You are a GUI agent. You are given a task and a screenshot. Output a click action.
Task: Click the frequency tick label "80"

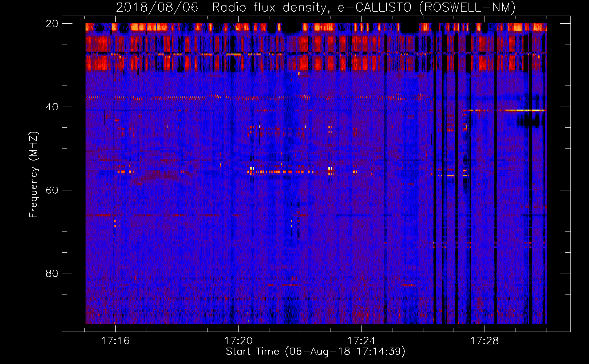tap(52, 273)
